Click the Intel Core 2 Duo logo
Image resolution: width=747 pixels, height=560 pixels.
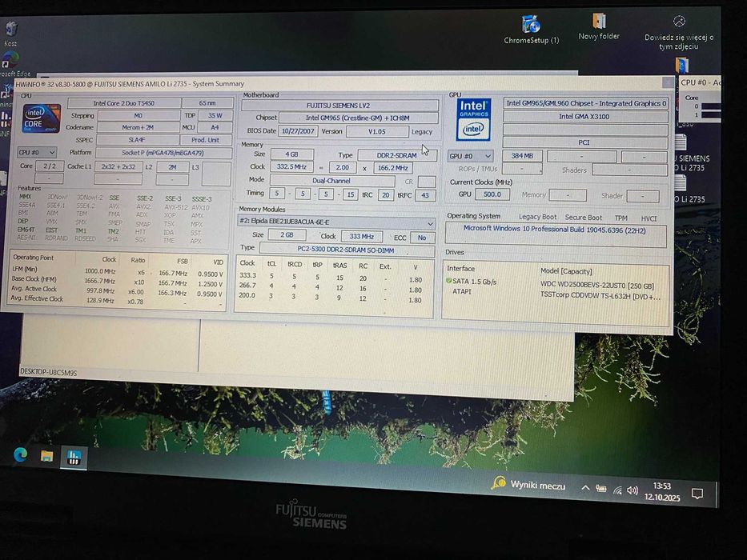[x=42, y=118]
